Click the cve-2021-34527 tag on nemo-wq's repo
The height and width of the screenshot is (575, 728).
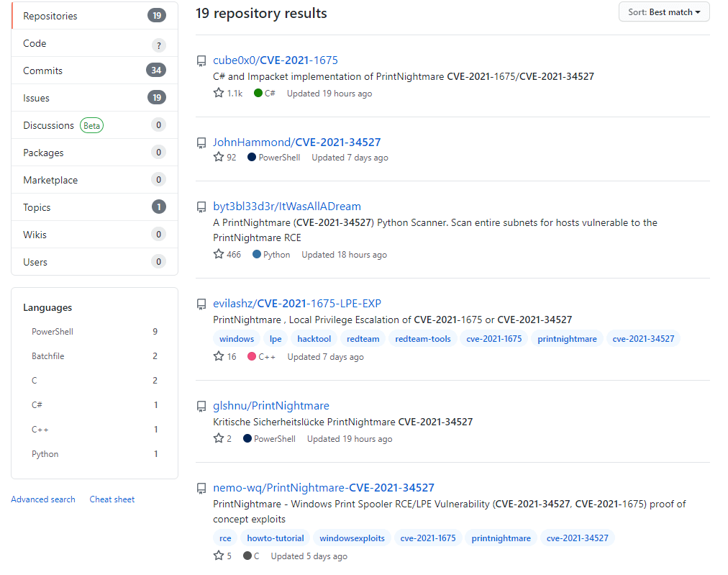click(x=578, y=538)
